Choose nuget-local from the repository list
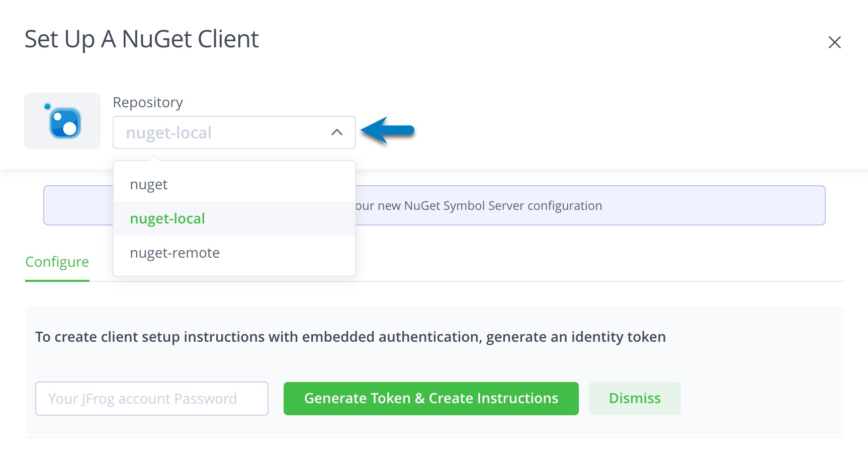Viewport: 868px width, 458px height. tap(234, 218)
